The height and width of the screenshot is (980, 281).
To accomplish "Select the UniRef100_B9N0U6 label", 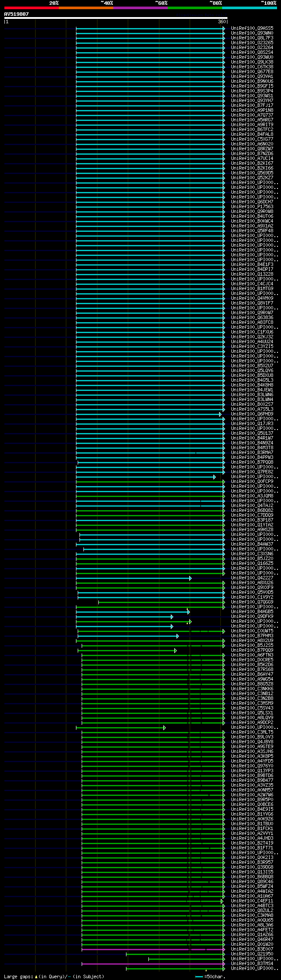I will pos(252,81).
